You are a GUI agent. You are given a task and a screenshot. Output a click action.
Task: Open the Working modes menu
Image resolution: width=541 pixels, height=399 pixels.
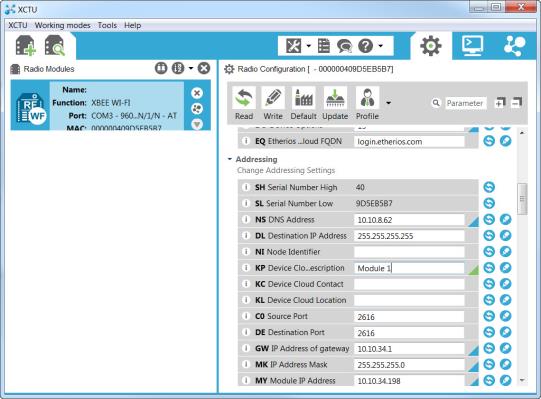click(62, 26)
